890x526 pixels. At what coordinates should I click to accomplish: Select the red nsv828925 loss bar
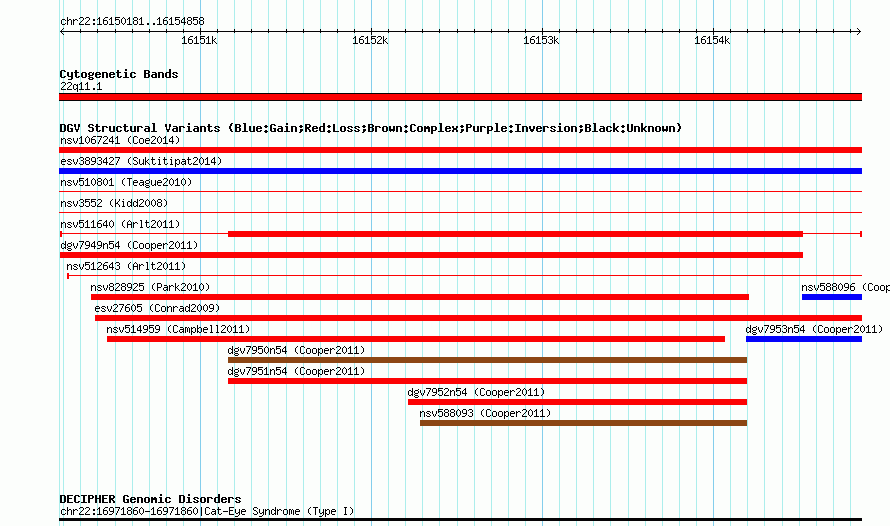point(420,297)
